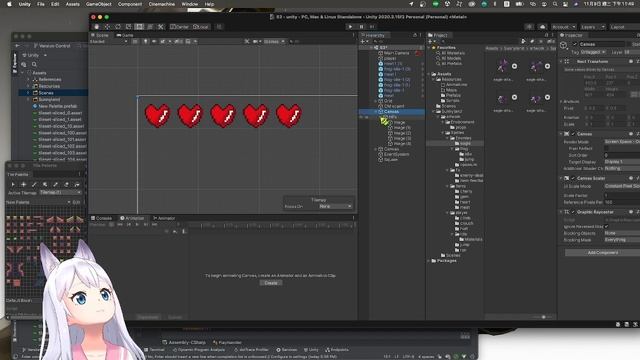Switch to the Scene tab
This screenshot has width=640, height=360.
point(100,36)
